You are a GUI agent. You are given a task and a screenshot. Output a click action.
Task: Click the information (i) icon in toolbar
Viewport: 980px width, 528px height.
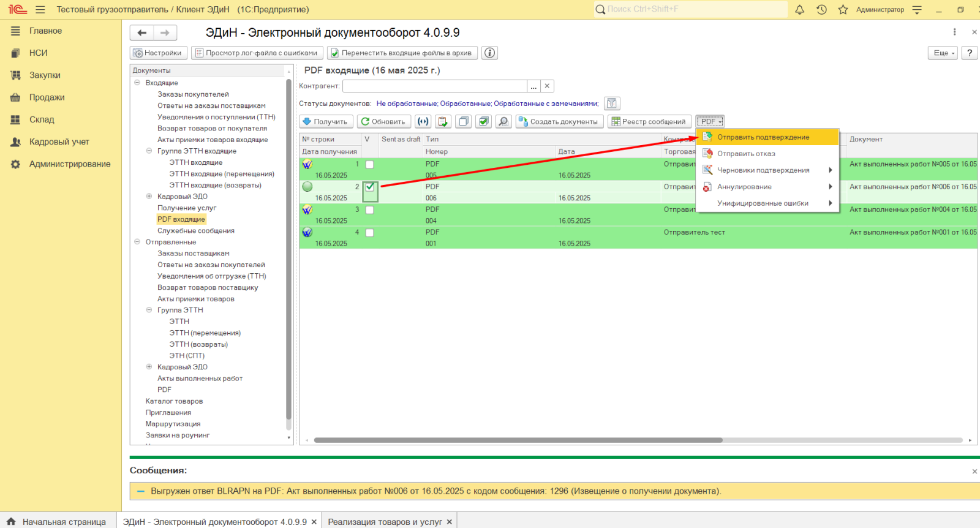tap(489, 53)
